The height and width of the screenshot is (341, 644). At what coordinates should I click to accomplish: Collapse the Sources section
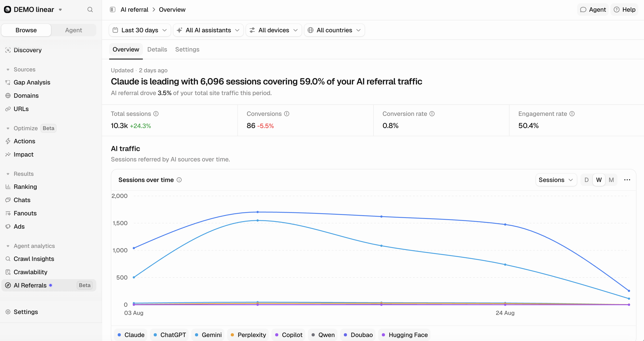(8, 69)
